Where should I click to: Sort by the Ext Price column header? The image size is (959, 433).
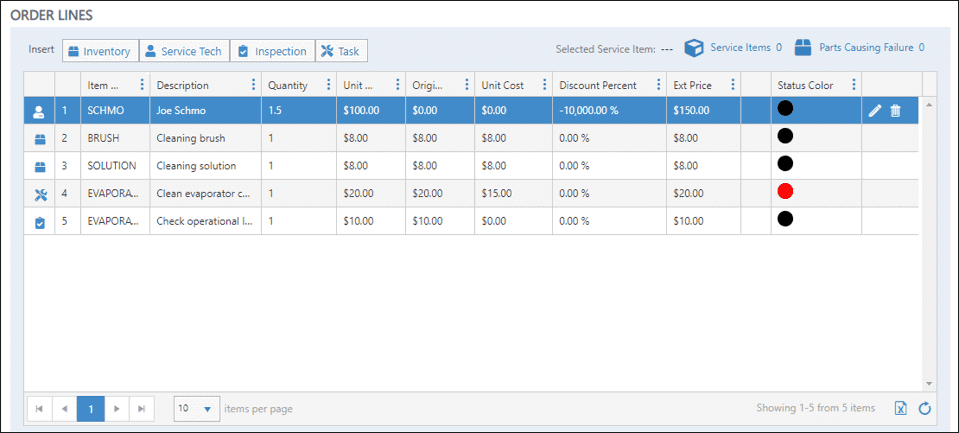[x=693, y=85]
